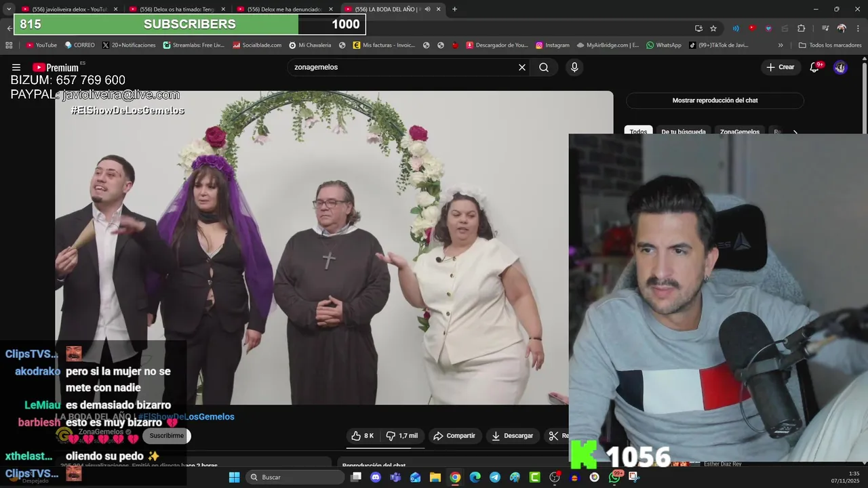
Task: Open the Instagram bookmark
Action: (x=552, y=45)
